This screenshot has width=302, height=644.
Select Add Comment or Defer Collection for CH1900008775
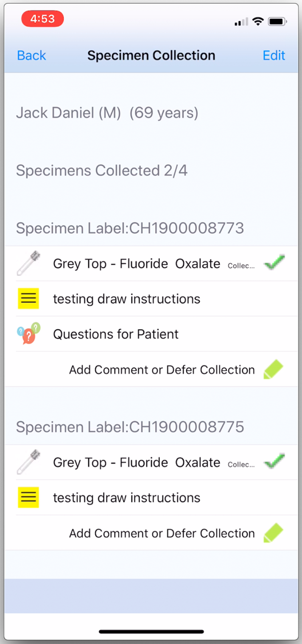[x=162, y=534]
